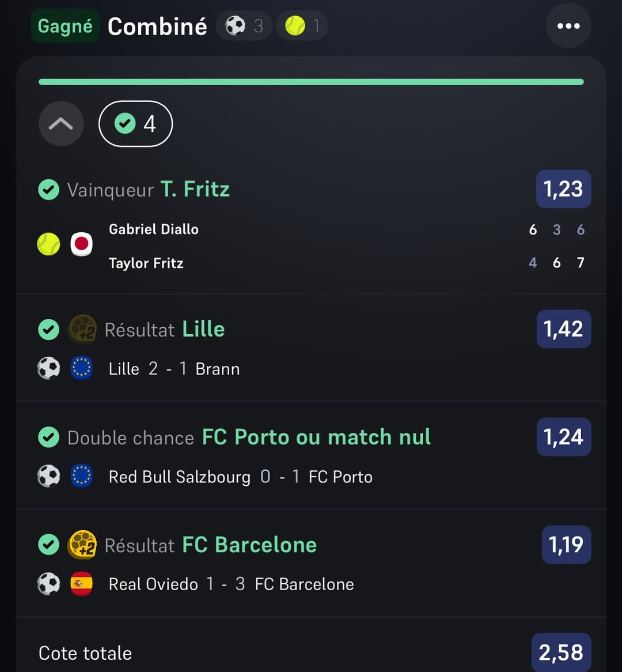Click the boost +2 icon beside Lille

coord(82,329)
